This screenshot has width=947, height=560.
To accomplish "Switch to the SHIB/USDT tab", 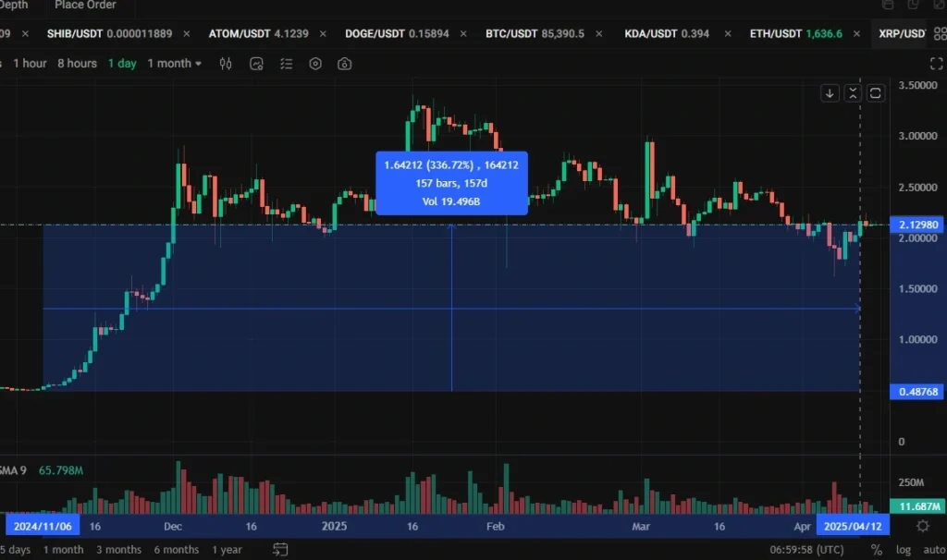I will (109, 34).
